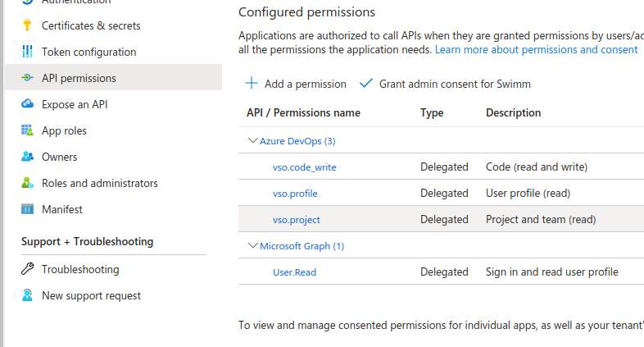Viewport: 644px width, 347px height.
Task: Open Token configuration page
Action: click(88, 52)
